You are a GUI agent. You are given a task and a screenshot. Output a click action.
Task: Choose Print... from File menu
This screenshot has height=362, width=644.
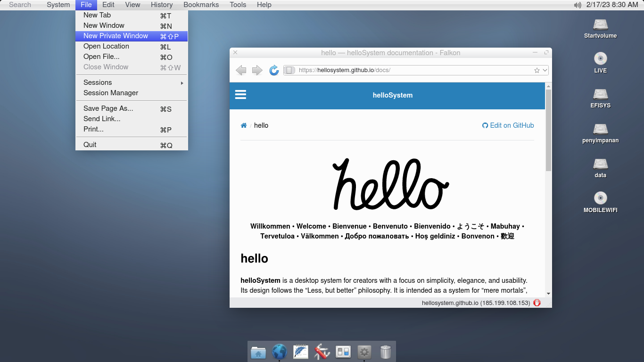(132, 129)
